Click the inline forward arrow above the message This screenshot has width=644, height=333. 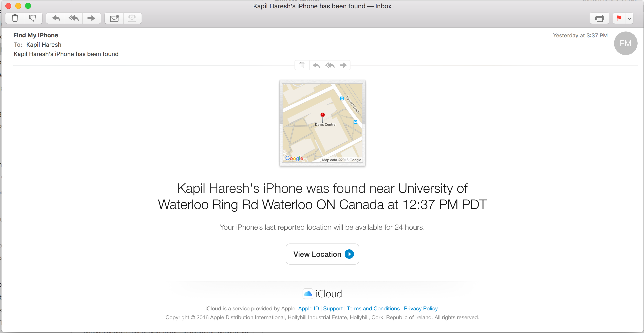click(343, 65)
